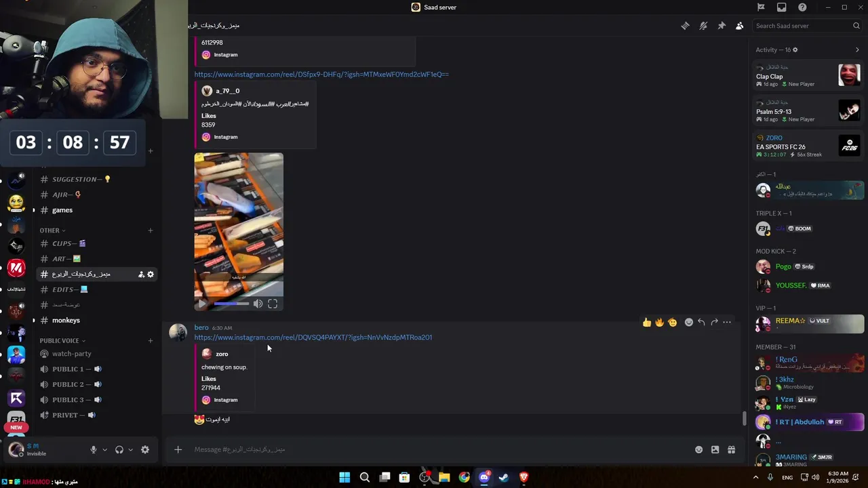Open the GIF and sticker picker icon

point(715,449)
